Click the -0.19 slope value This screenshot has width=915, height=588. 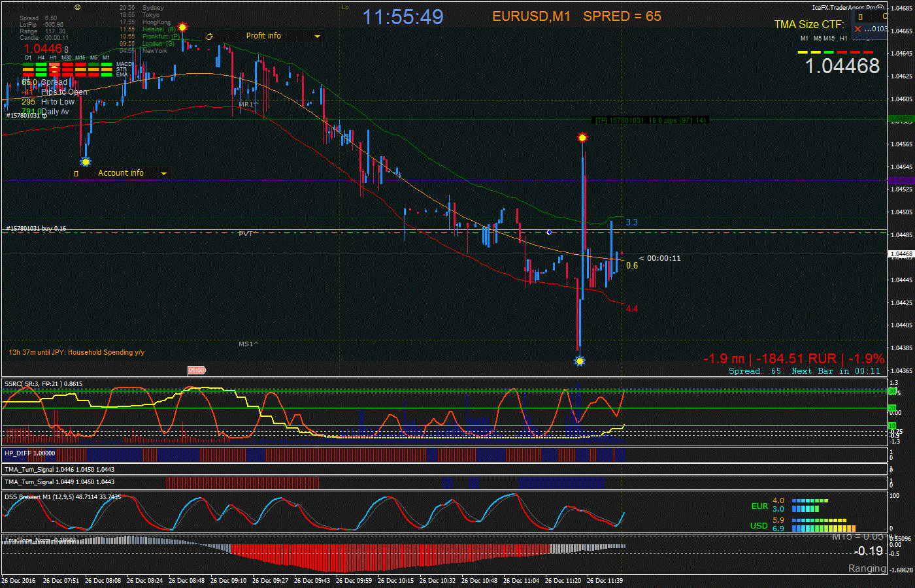coord(869,551)
